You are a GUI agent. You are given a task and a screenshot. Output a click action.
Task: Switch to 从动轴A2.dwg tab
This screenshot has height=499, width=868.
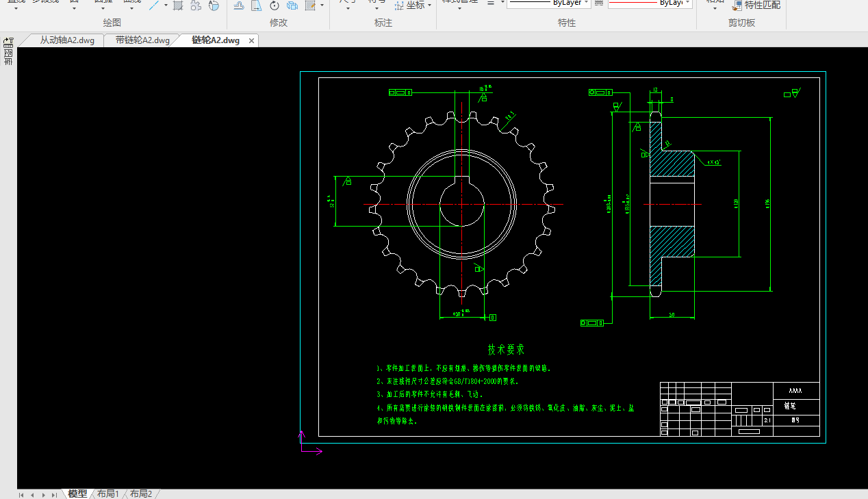67,40
